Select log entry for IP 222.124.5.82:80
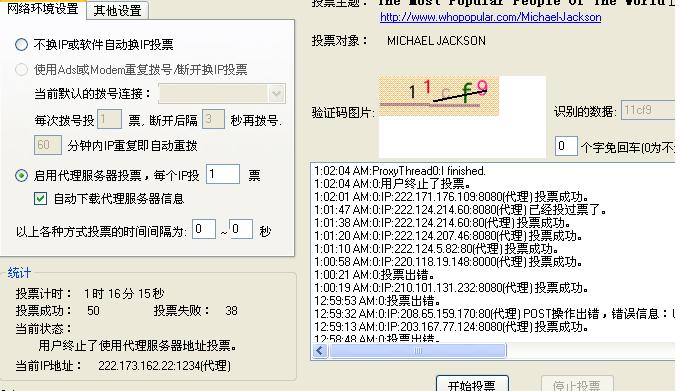This screenshot has height=391, width=683. (436, 249)
